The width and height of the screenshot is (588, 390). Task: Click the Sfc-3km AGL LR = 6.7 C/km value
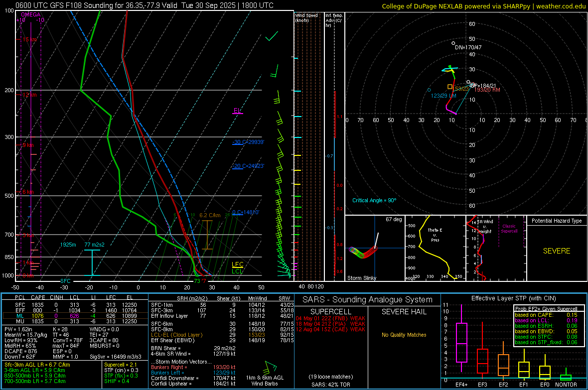[37, 365]
